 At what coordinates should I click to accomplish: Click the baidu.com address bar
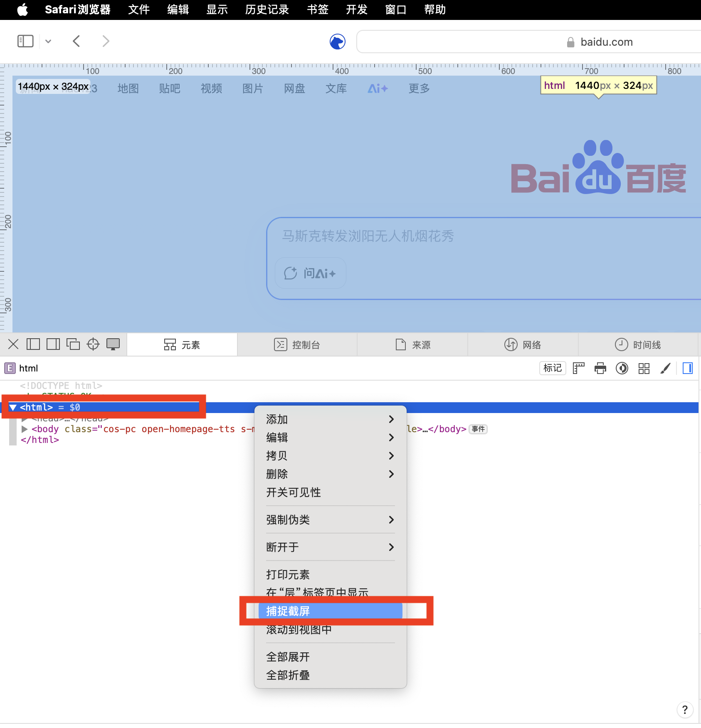tap(529, 42)
